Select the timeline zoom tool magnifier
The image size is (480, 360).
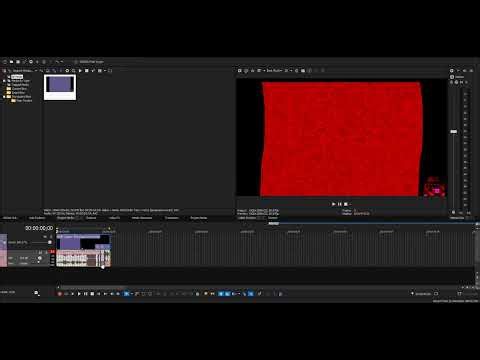37,293
